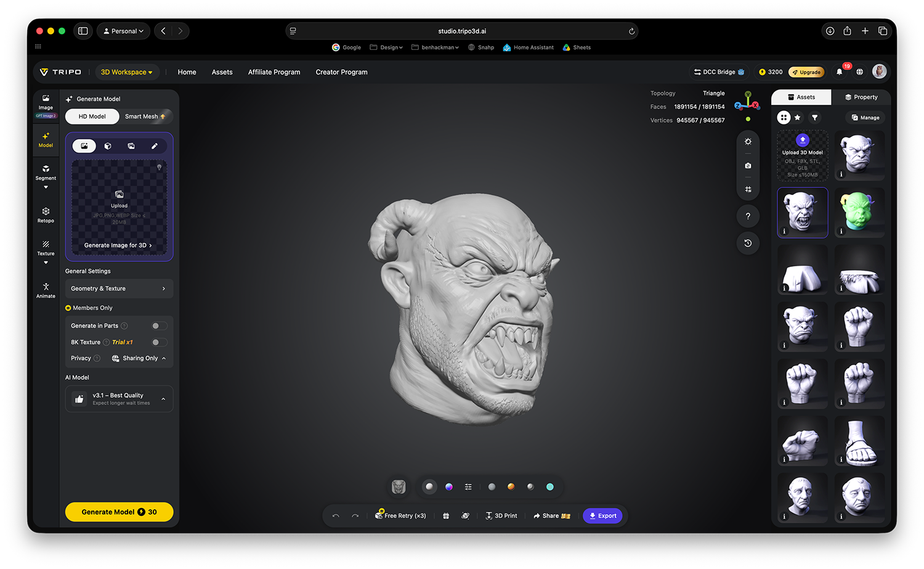Viewport: 924px width, 569px height.
Task: Expand the 3D Workspace dropdown
Action: coord(126,72)
